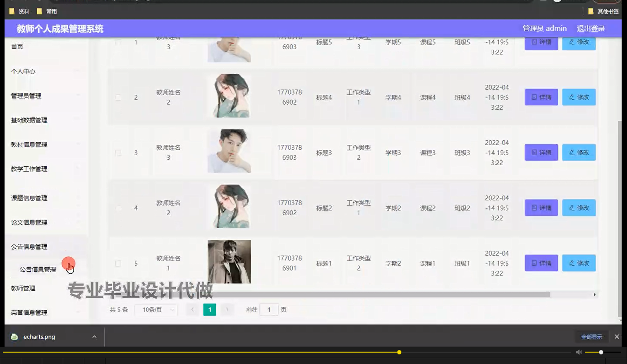
Task: Click 修改 for the 标题2 row
Action: click(x=579, y=208)
